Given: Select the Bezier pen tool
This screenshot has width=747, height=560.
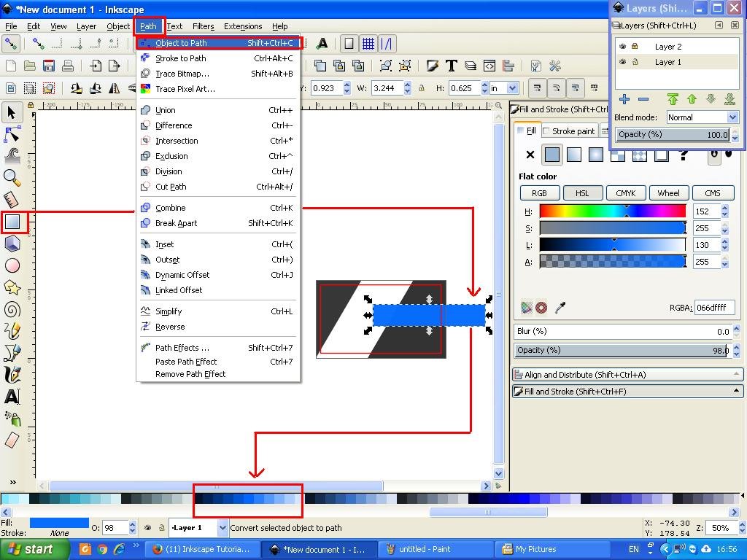Looking at the screenshot, I should point(12,353).
